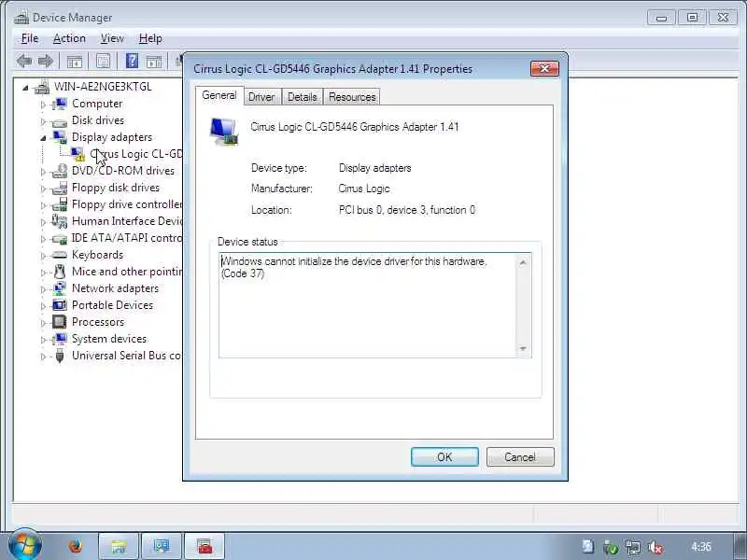Click the 'PCI bus 0, device 3, function 0' location text
The width and height of the screenshot is (747, 560).
pyautogui.click(x=407, y=210)
